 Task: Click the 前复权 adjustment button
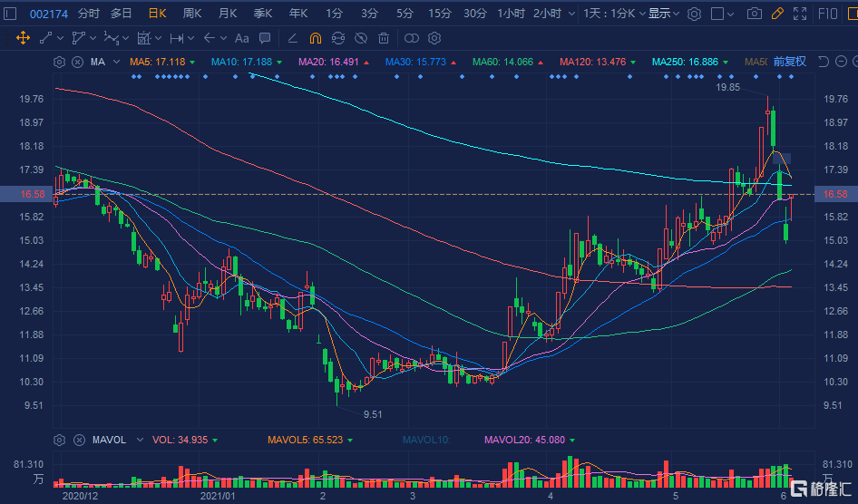pos(789,62)
